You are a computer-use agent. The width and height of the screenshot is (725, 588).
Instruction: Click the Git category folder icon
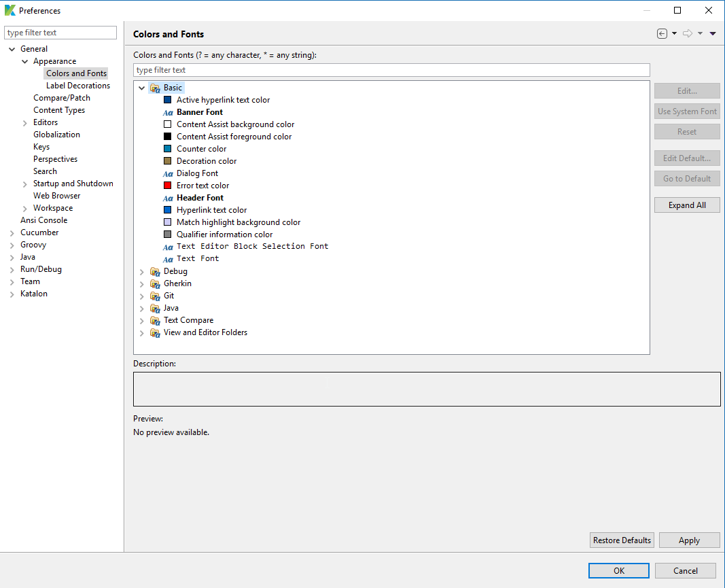coord(155,296)
